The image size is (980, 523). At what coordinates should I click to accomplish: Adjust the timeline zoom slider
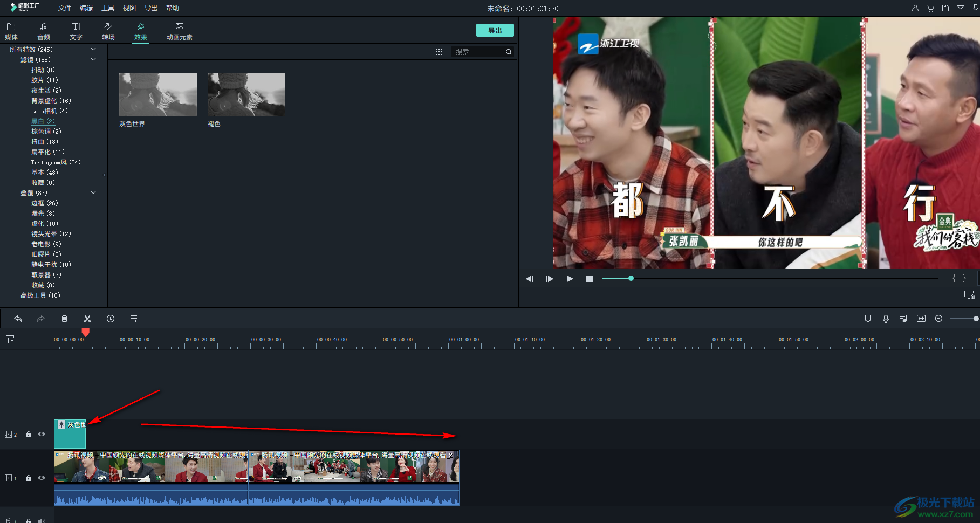(964, 319)
